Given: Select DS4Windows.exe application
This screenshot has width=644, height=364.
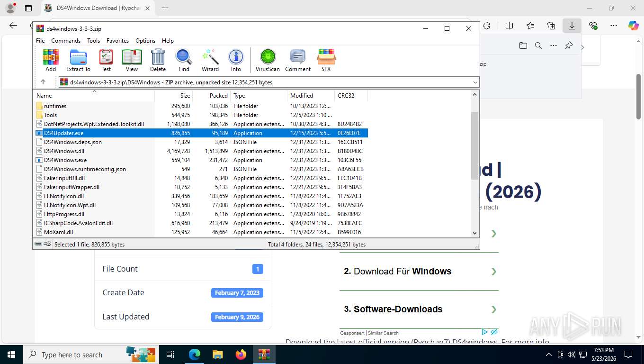Looking at the screenshot, I should point(201,160).
